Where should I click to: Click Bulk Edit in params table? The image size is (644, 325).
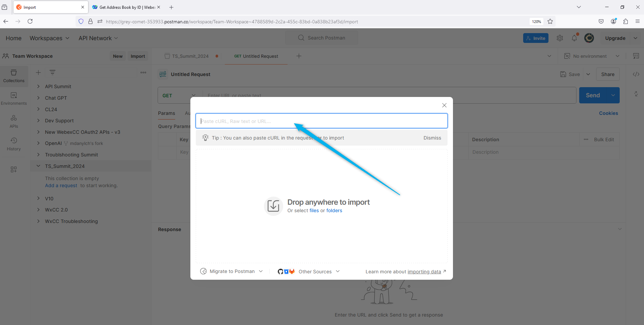point(604,140)
